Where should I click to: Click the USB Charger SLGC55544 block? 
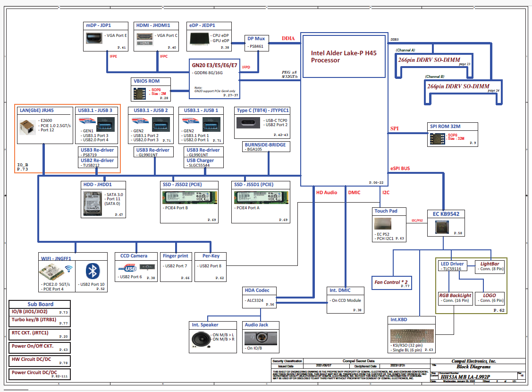coord(203,162)
